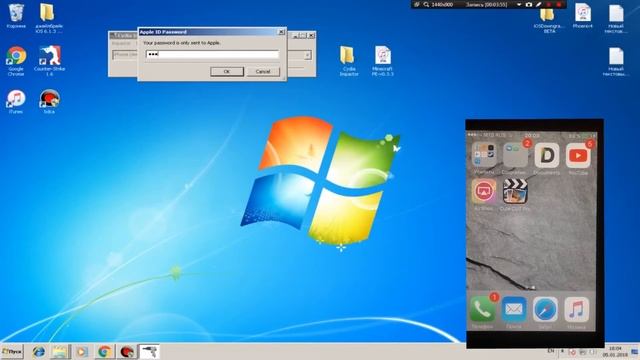Open Windows Media Player from the taskbar
Viewport: 640px width, 360px height.
[82, 351]
